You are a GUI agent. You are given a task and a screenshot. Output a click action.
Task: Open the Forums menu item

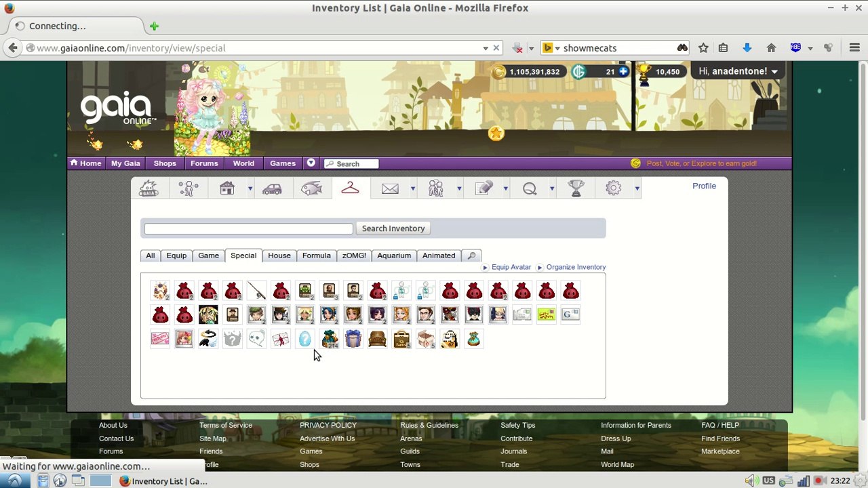(x=204, y=163)
